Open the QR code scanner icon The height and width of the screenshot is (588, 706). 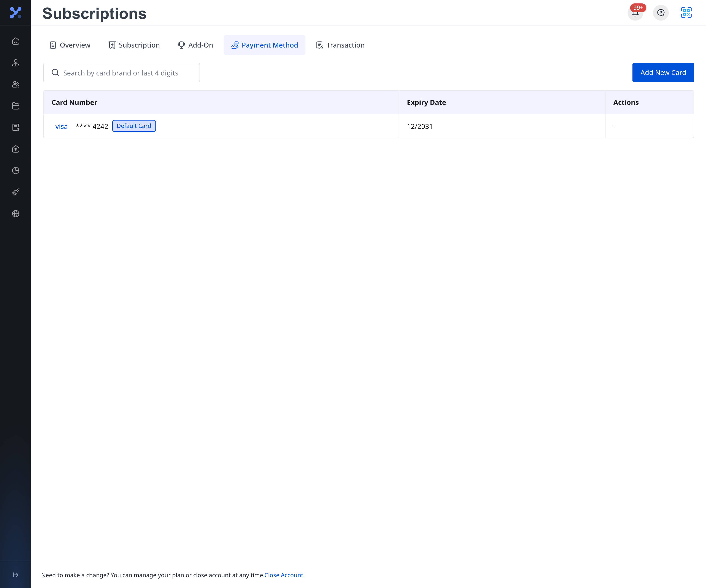686,13
